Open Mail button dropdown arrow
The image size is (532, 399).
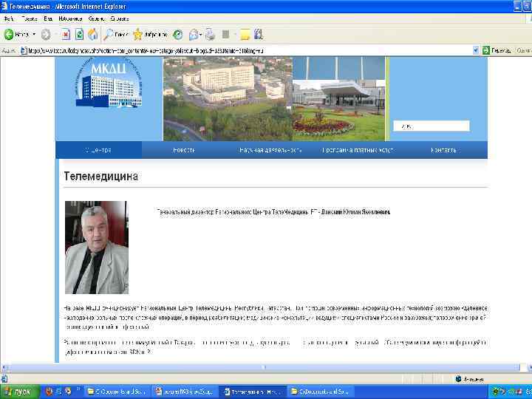(x=201, y=34)
